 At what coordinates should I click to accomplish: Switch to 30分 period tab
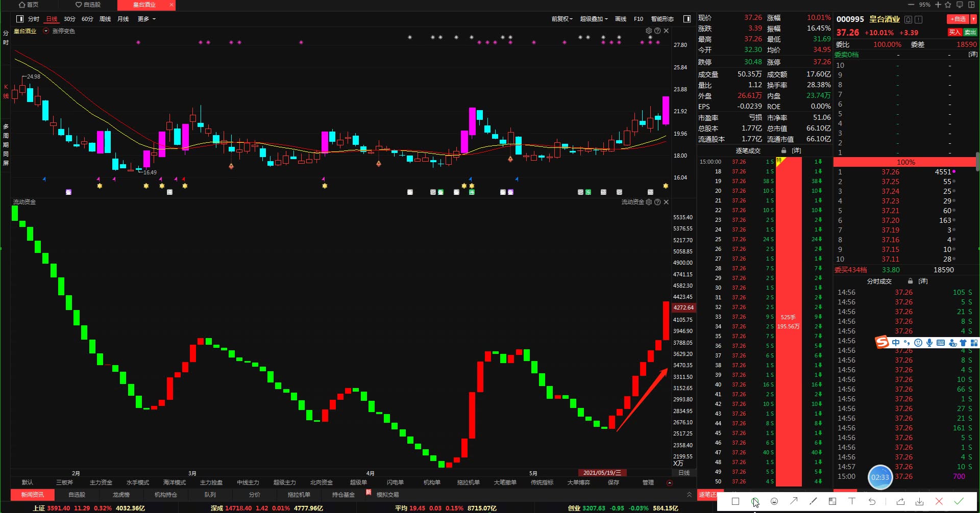click(x=69, y=19)
